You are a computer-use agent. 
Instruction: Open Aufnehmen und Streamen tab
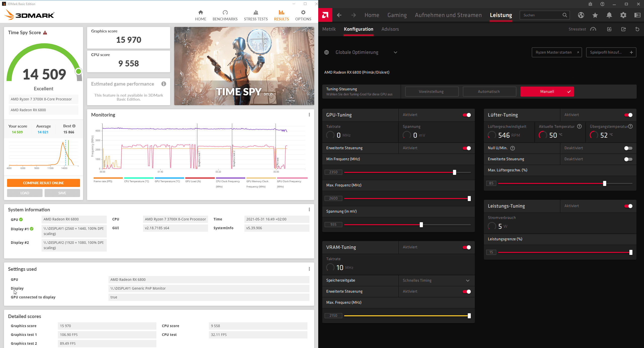point(448,15)
